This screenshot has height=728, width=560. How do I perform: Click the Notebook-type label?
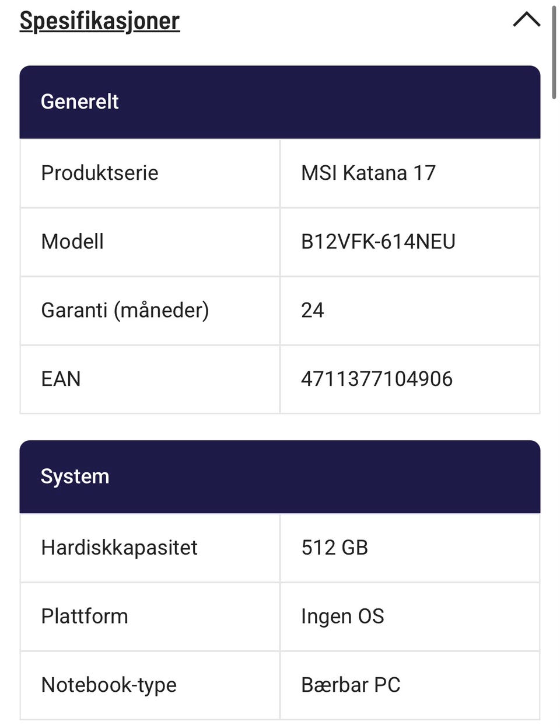pyautogui.click(x=109, y=685)
